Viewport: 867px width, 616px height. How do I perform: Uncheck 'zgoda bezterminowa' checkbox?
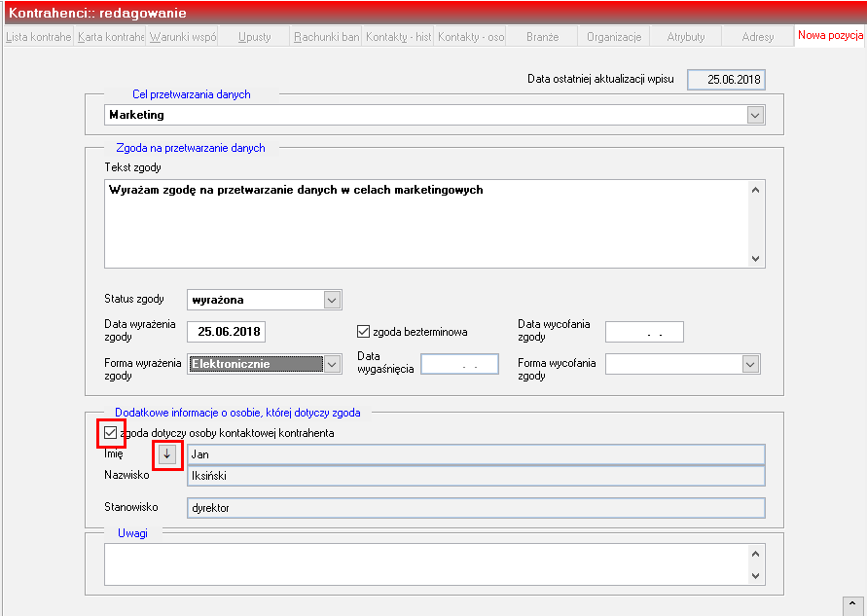coord(363,332)
